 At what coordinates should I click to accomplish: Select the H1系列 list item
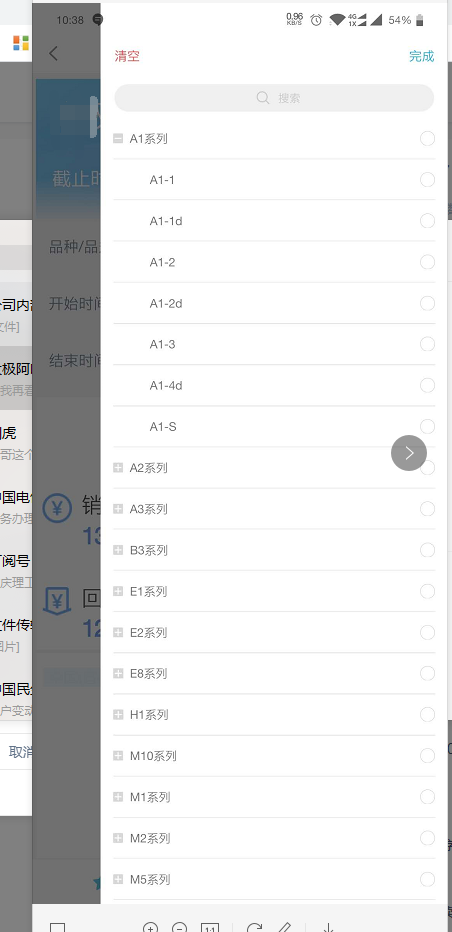click(274, 714)
